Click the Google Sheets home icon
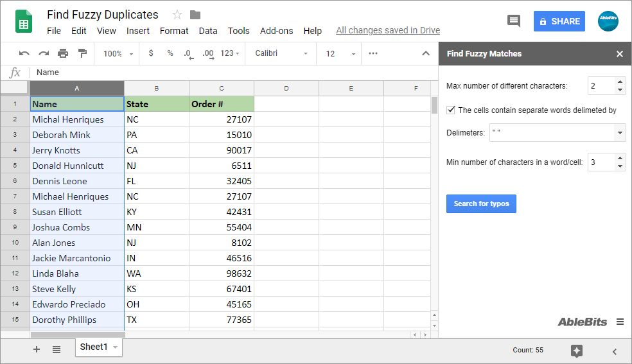This screenshot has width=632, height=364. pyautogui.click(x=23, y=21)
